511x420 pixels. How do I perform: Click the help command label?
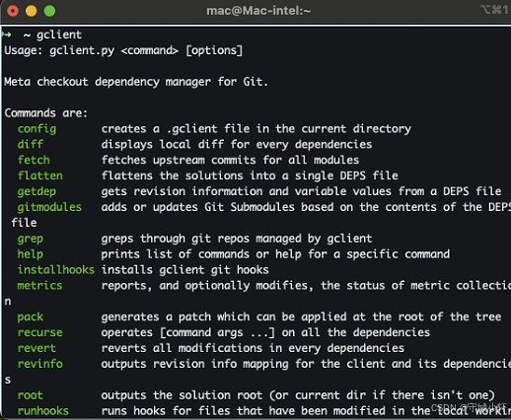pyautogui.click(x=31, y=254)
